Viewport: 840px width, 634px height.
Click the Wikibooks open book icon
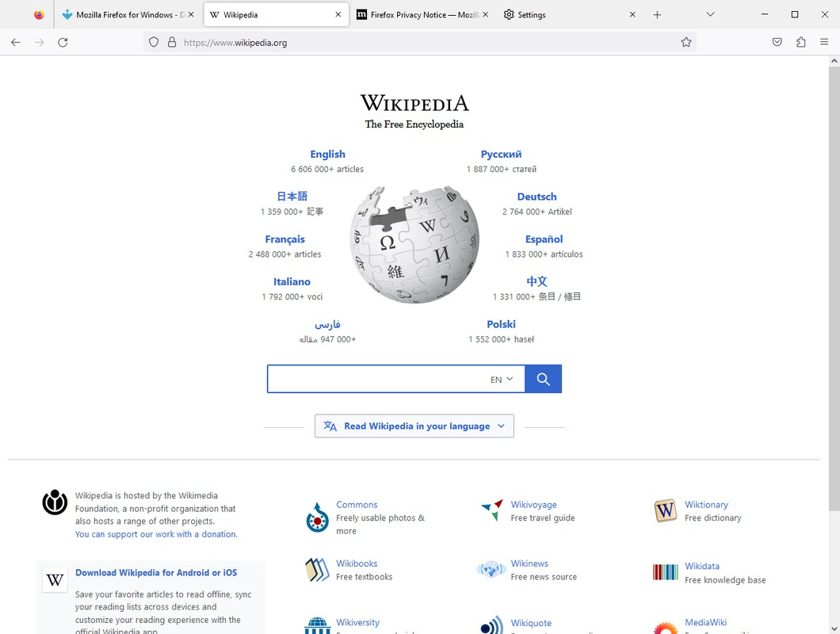click(316, 570)
